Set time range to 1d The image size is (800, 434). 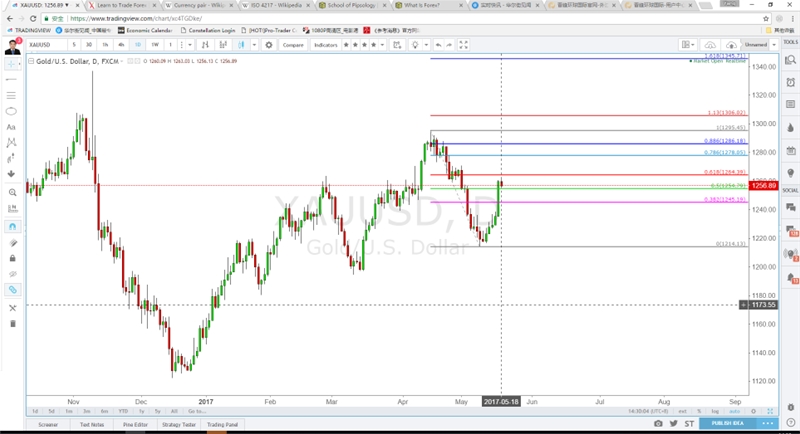pos(35,411)
